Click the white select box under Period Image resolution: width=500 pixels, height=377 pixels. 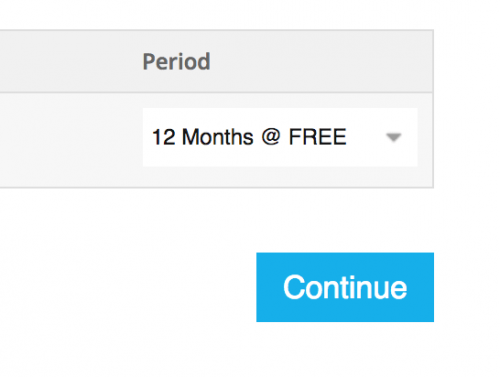(x=280, y=137)
